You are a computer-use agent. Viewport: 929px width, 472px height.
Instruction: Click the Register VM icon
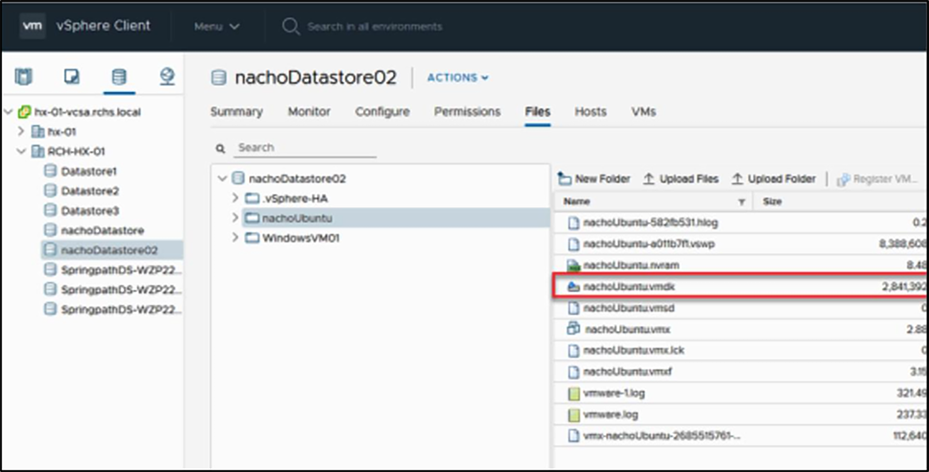(843, 179)
